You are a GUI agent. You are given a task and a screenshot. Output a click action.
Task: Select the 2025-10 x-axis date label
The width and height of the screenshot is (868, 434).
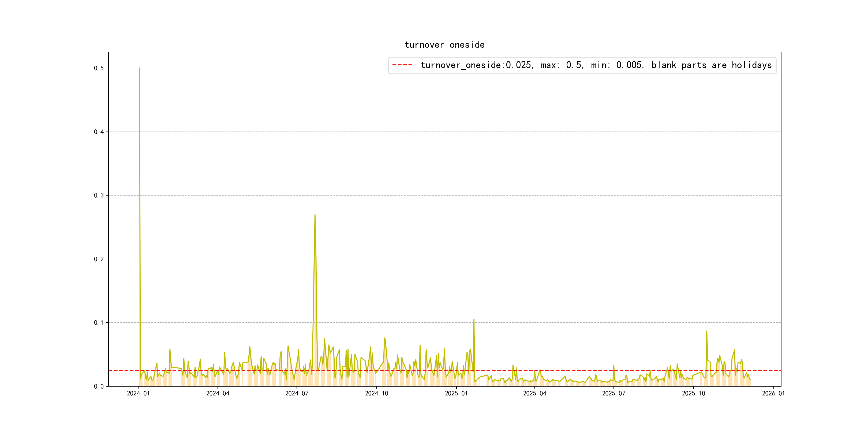[693, 393]
